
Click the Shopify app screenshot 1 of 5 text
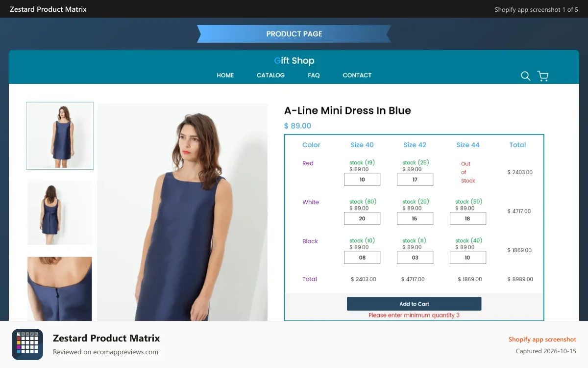536,9
